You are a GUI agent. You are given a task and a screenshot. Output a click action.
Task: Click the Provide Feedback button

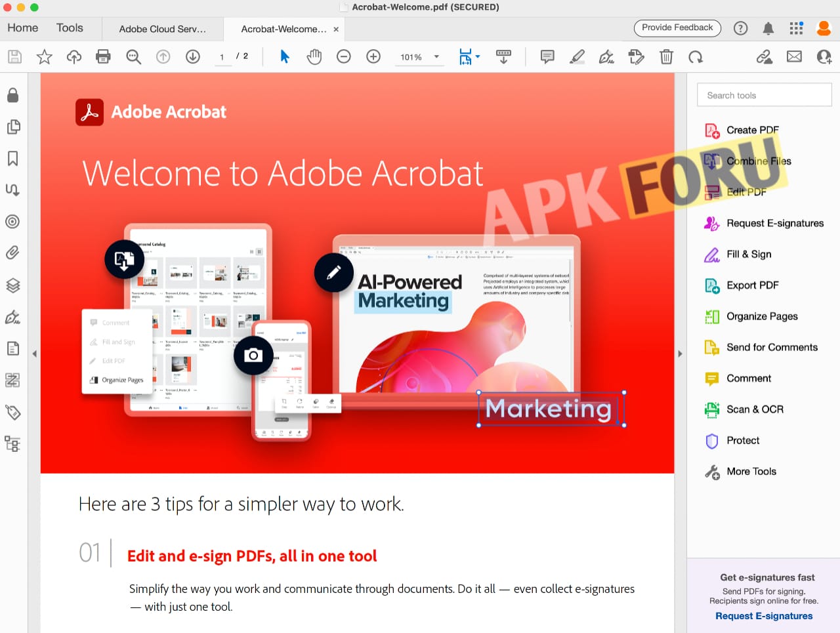click(677, 28)
